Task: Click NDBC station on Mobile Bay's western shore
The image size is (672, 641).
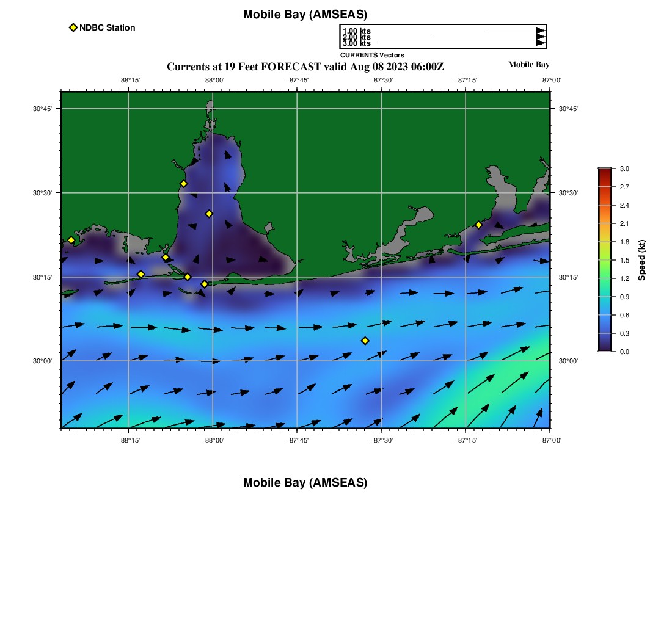Action: pos(183,184)
